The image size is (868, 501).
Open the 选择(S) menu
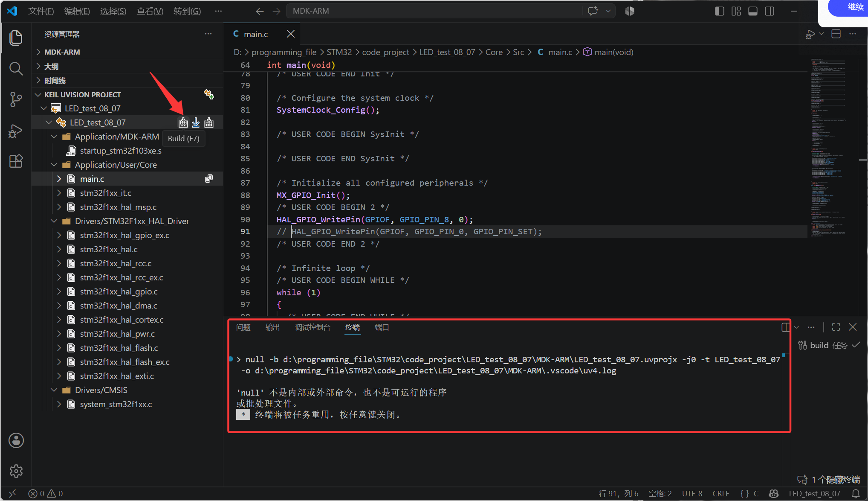pos(113,11)
